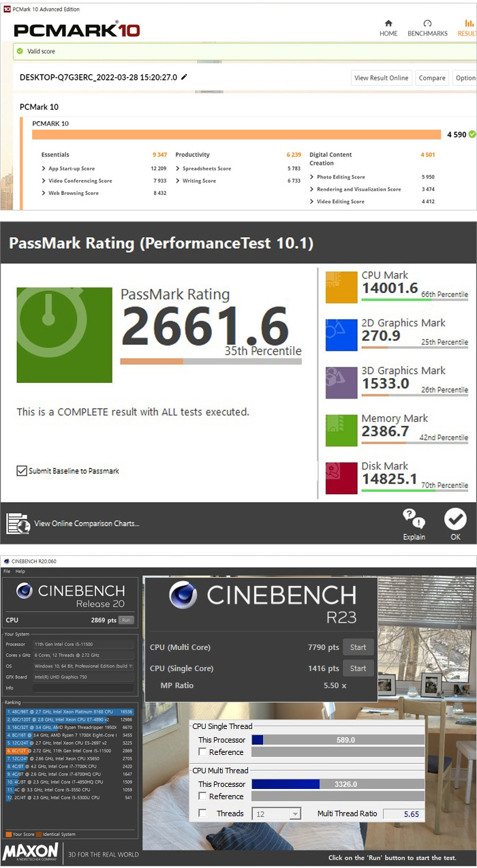Click the Benchmarks gauge icon
This screenshot has width=477, height=868.
coord(427,23)
